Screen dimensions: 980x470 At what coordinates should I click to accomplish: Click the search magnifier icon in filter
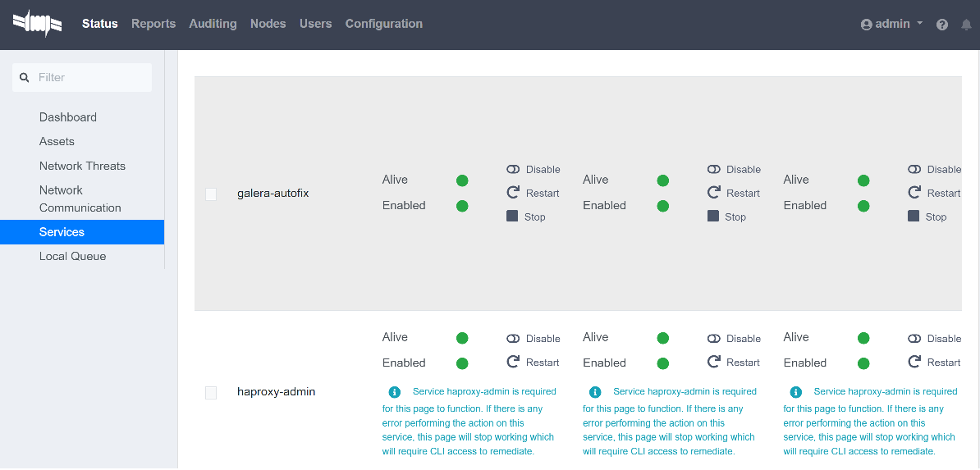[x=25, y=77]
